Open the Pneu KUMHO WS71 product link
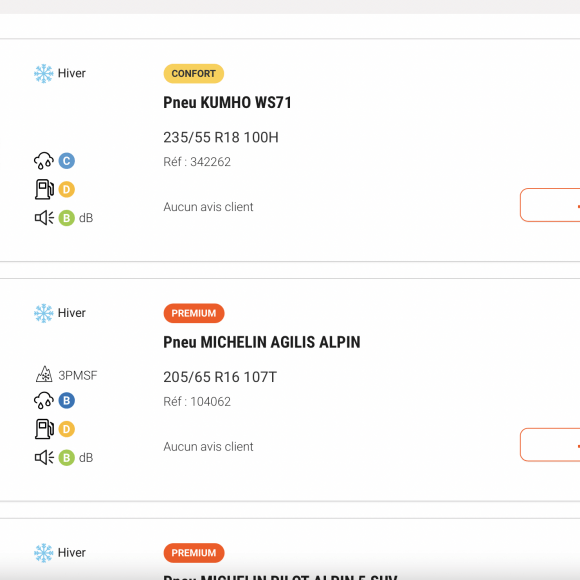Viewport: 580px width, 580px height. point(227,102)
